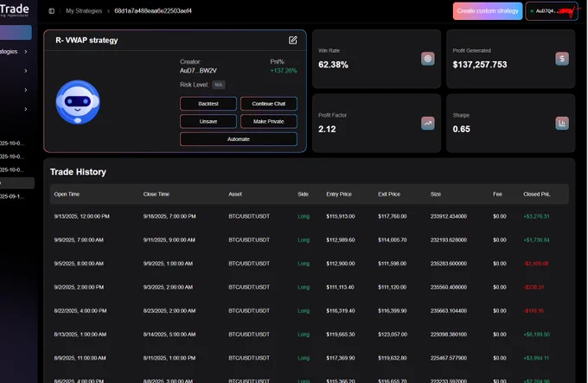Open the wallet account button
Screen dimensions: 588x383
coord(552,11)
